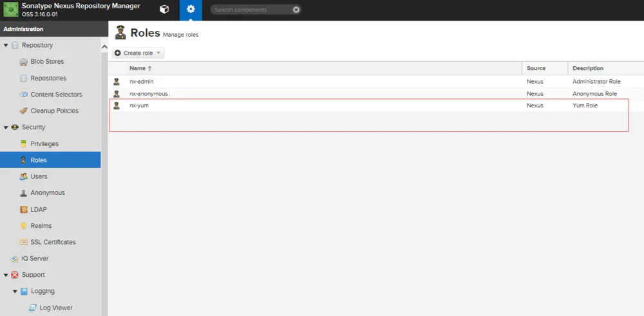
Task: Open the Browse cube icon in header
Action: tap(164, 10)
